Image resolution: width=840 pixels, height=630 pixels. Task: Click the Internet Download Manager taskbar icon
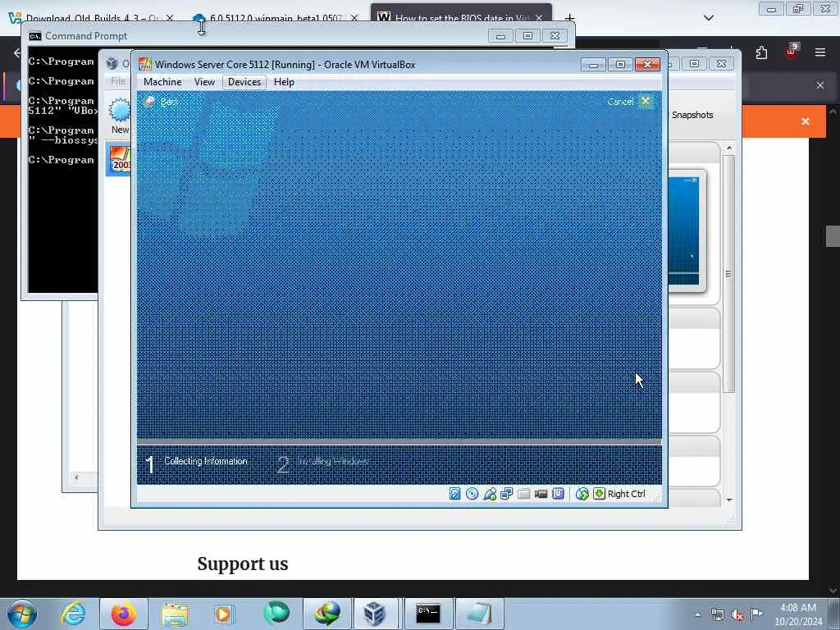(x=326, y=614)
